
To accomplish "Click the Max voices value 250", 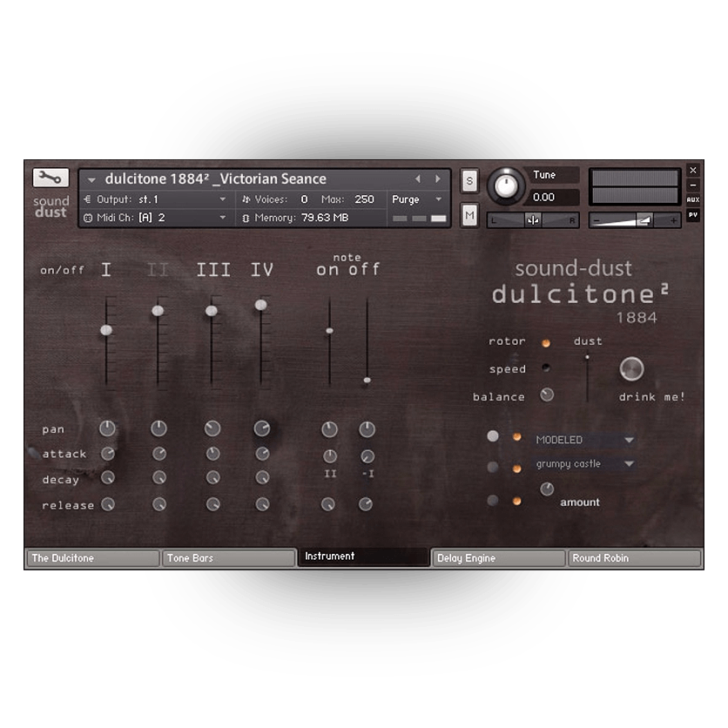I will pyautogui.click(x=365, y=199).
